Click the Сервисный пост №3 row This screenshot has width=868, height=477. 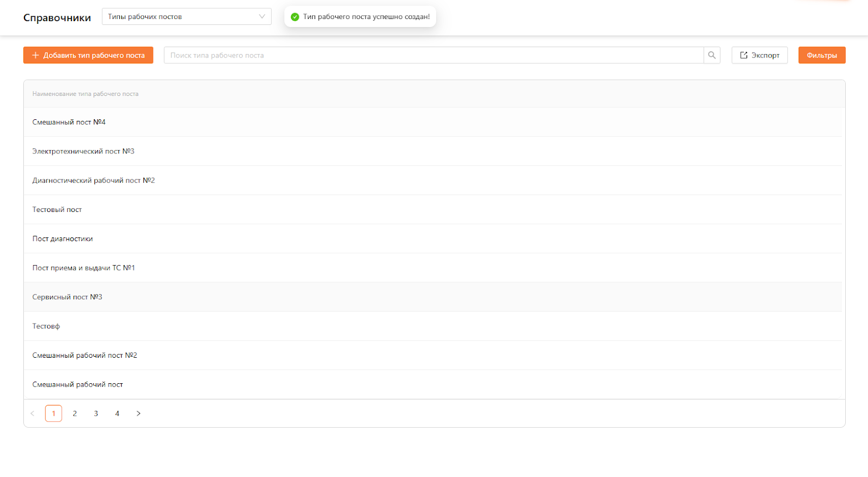click(x=67, y=297)
